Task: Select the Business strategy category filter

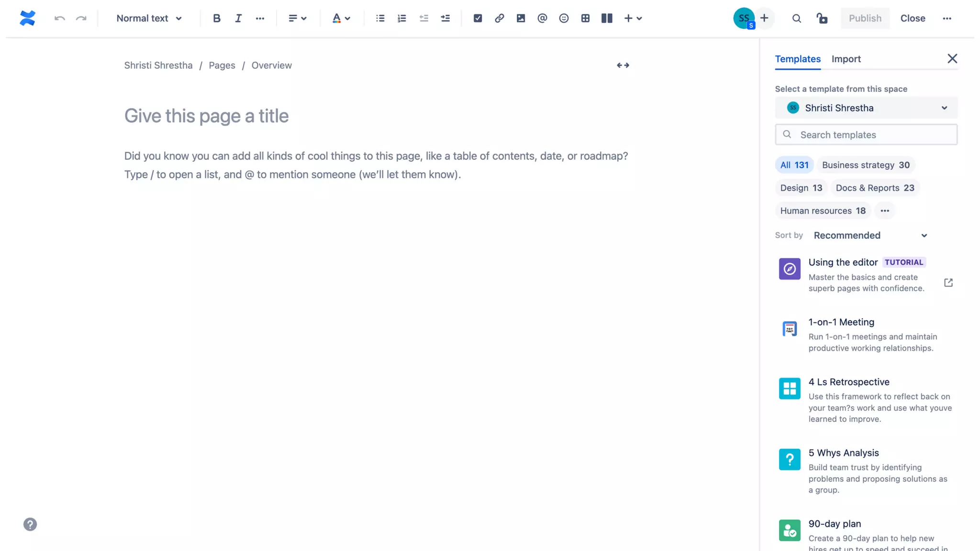Action: (x=866, y=165)
